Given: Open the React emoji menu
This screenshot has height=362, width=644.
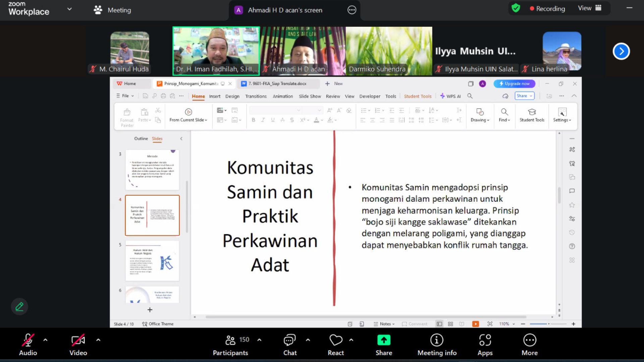Looking at the screenshot, I should pyautogui.click(x=336, y=345).
